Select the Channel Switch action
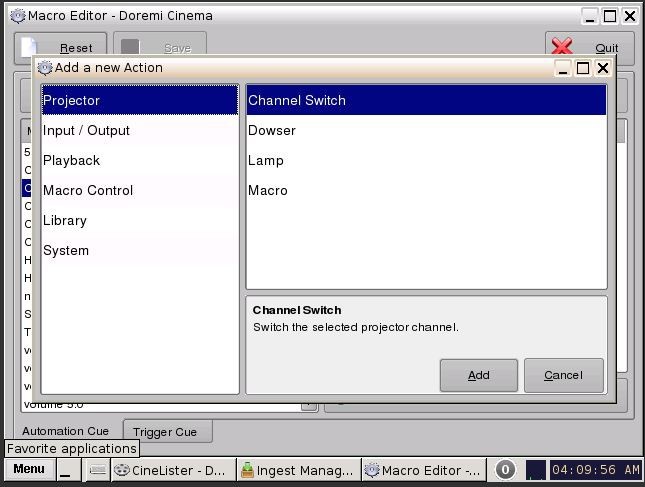645x487 pixels. 427,100
